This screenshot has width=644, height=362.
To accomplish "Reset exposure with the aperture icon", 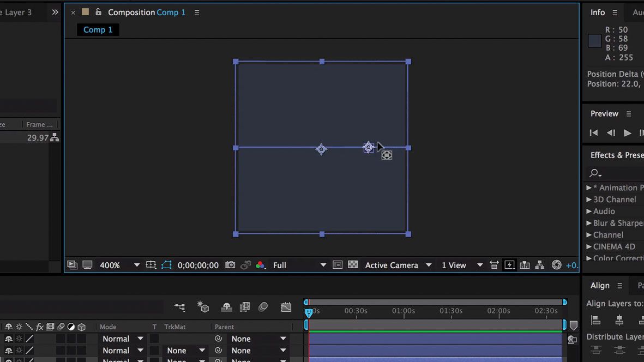I will pyautogui.click(x=557, y=265).
